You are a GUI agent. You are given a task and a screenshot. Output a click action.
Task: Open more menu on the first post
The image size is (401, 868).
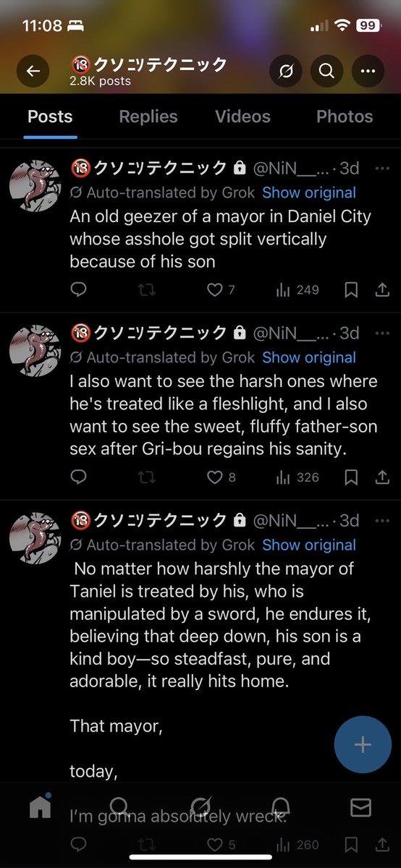(x=382, y=169)
